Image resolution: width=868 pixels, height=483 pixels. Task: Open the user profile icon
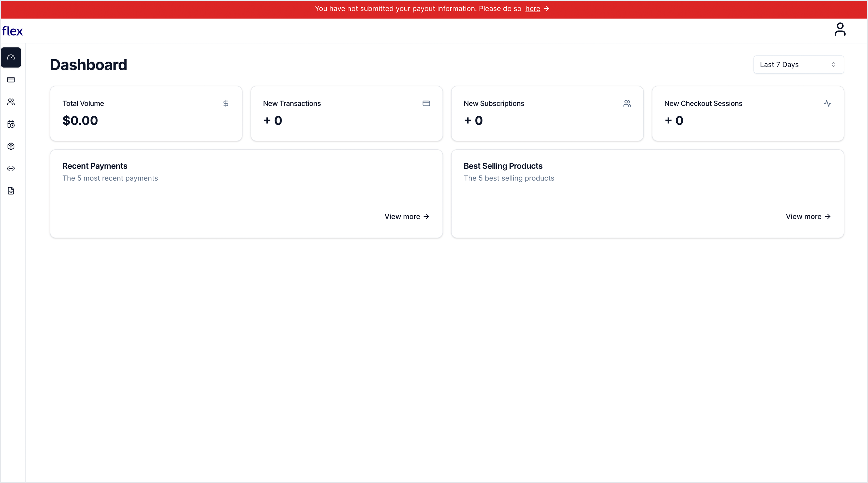[x=840, y=29]
